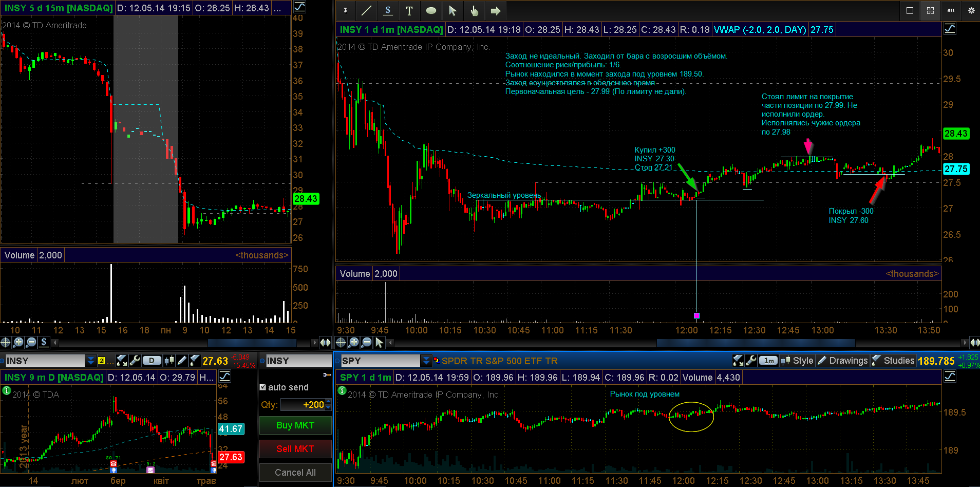Screen dimensions: 980x487
Task: Click info icon on INSY daily chart
Action: [7, 391]
